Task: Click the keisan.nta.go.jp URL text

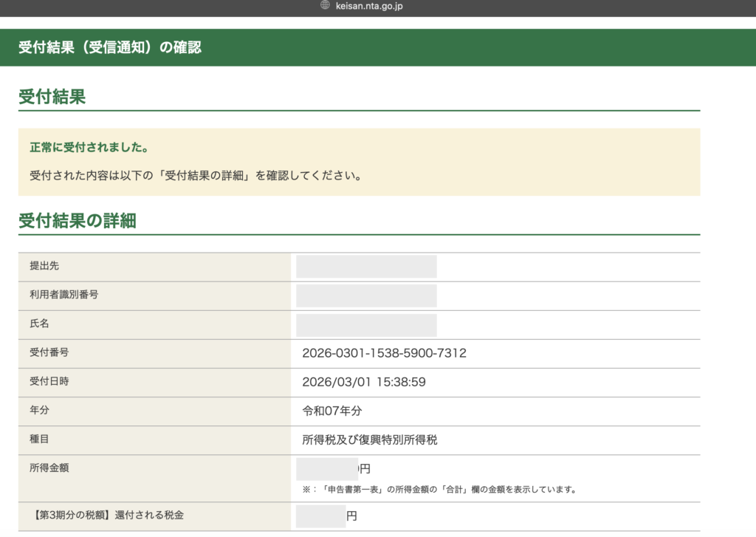Action: (x=369, y=6)
